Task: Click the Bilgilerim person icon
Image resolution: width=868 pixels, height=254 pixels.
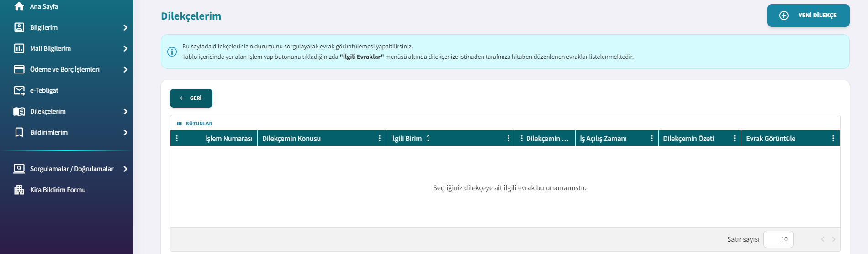Action: tap(19, 27)
